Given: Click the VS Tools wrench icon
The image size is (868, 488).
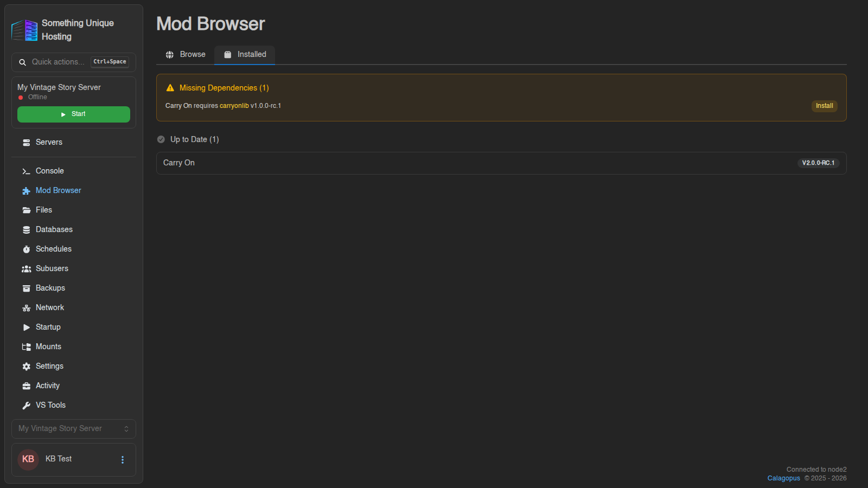Looking at the screenshot, I should point(26,406).
